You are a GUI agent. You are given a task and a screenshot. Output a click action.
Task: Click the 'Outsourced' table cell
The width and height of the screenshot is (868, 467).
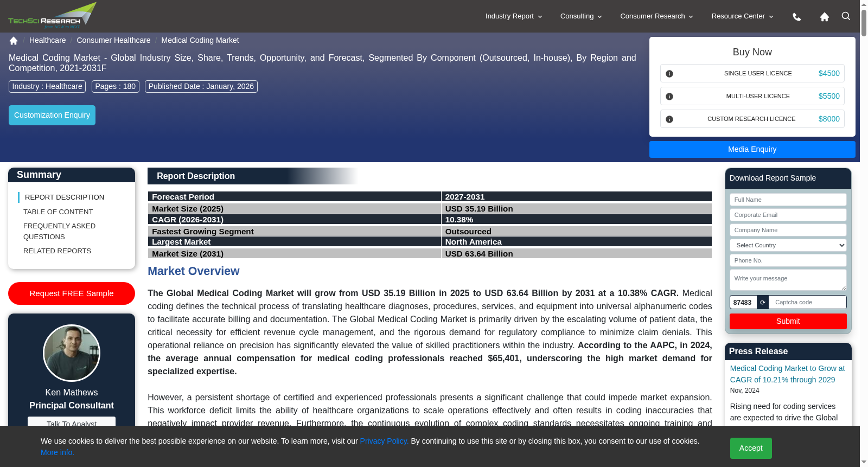[576, 232]
